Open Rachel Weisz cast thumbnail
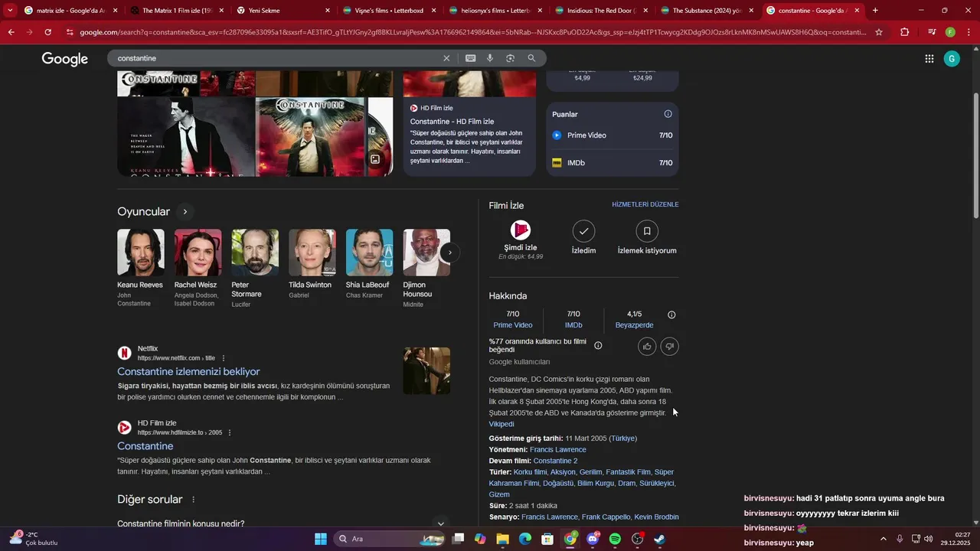Screen dimensions: 980x551 198,253
